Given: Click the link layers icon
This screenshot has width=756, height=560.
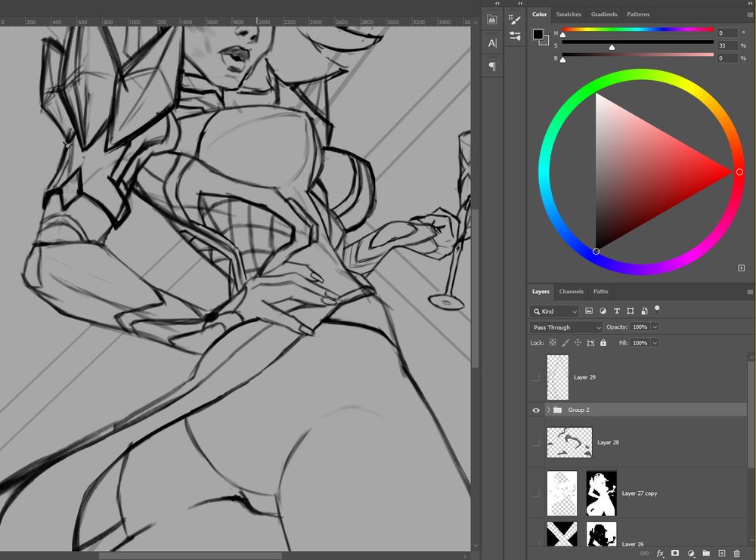Looking at the screenshot, I should pyautogui.click(x=644, y=553).
